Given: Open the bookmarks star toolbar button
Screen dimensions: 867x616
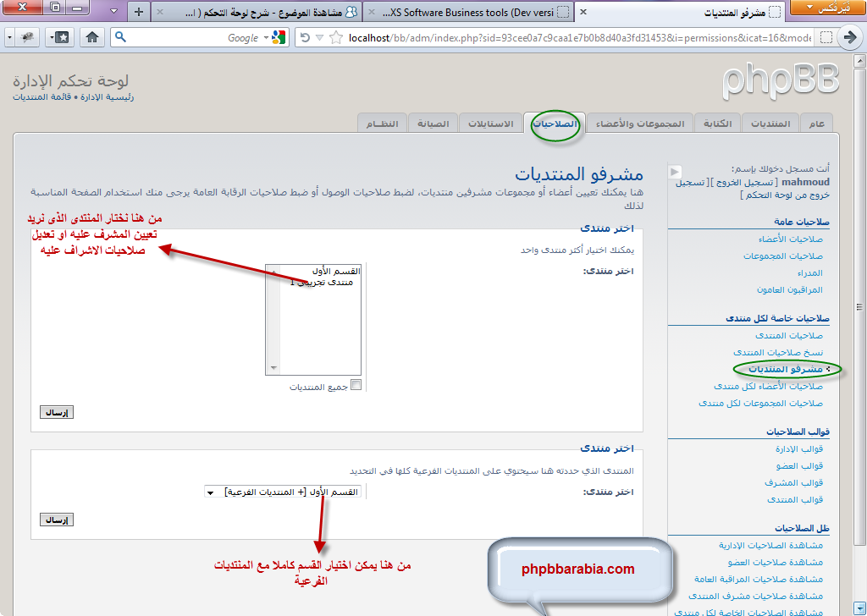Looking at the screenshot, I should (x=60, y=37).
